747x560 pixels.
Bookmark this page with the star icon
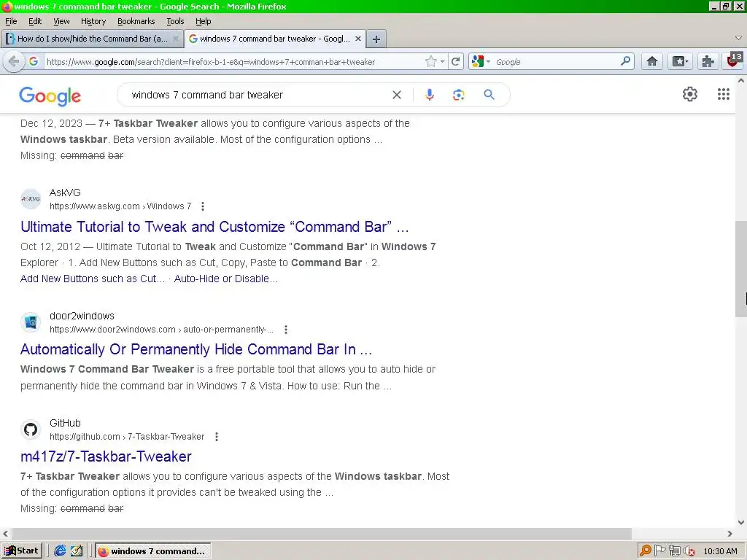(430, 61)
